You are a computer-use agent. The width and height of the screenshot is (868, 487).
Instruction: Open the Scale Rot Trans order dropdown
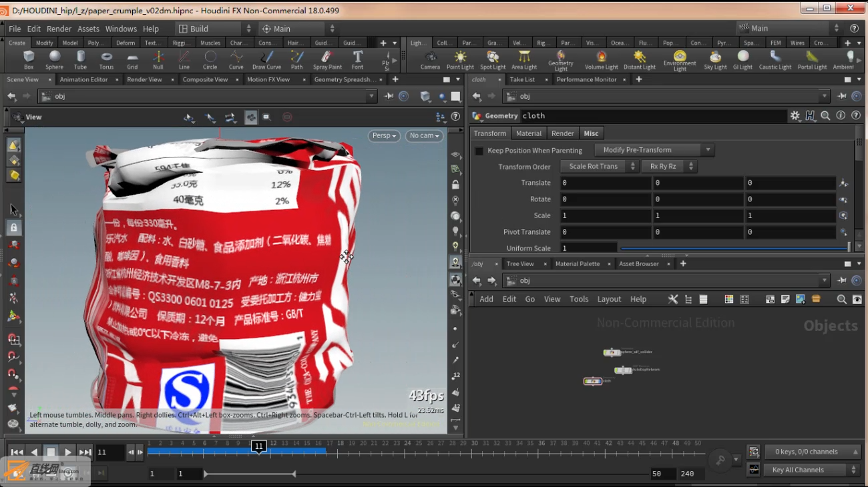pos(600,166)
